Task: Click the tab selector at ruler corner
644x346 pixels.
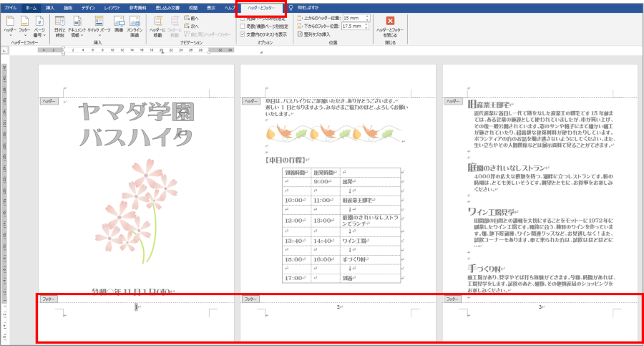Action: click(x=4, y=50)
